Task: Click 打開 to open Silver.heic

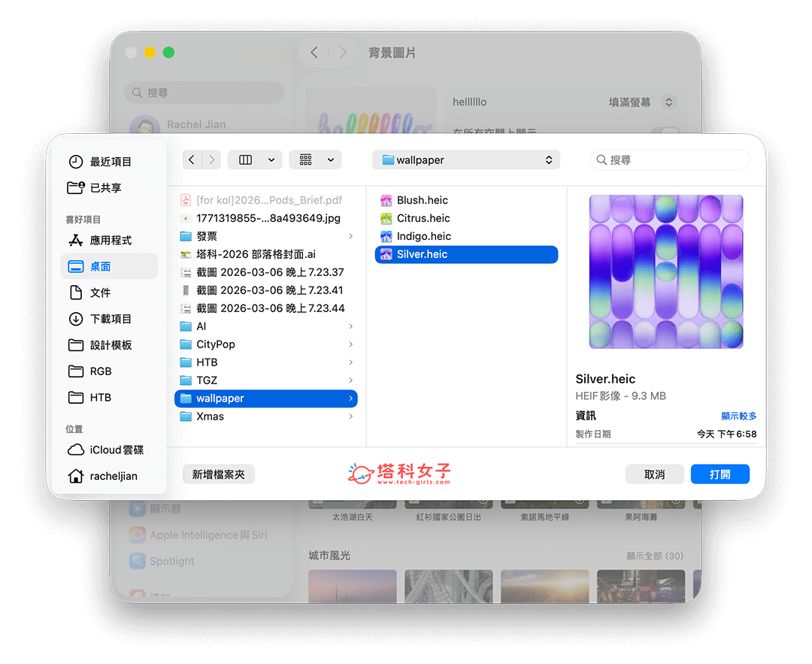Action: pos(720,474)
